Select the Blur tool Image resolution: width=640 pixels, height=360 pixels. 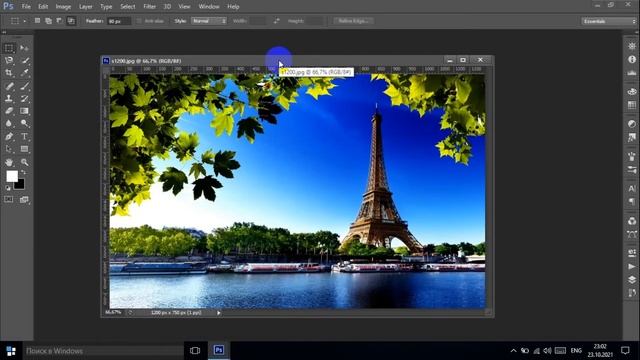9,123
